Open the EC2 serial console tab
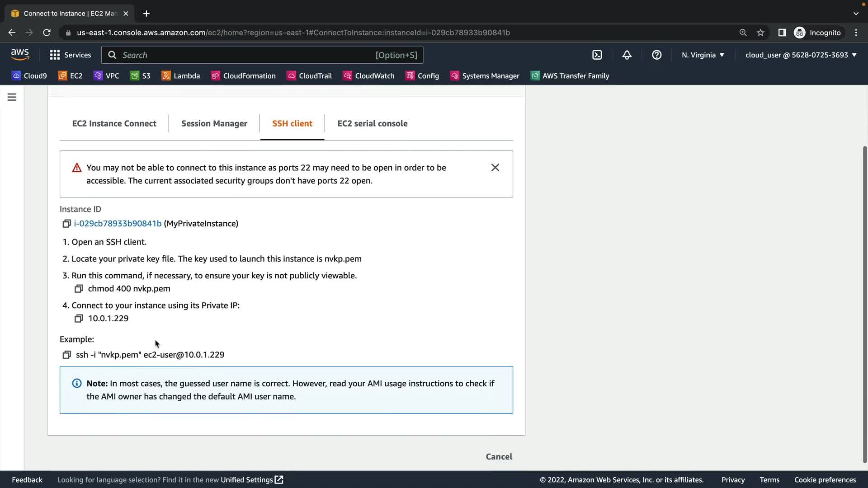Viewport: 868px width, 488px height. pos(372,123)
